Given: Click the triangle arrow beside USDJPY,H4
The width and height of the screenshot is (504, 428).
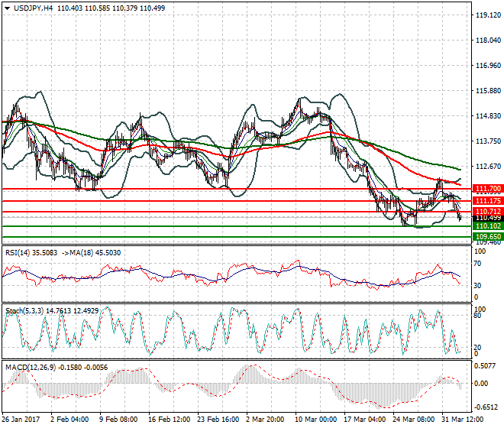Looking at the screenshot, I should pyautogui.click(x=7, y=7).
